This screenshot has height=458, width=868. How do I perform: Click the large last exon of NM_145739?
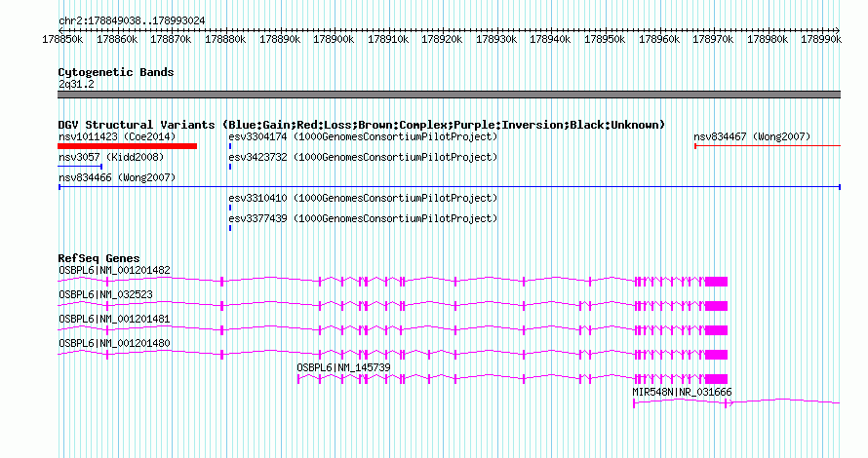click(716, 379)
